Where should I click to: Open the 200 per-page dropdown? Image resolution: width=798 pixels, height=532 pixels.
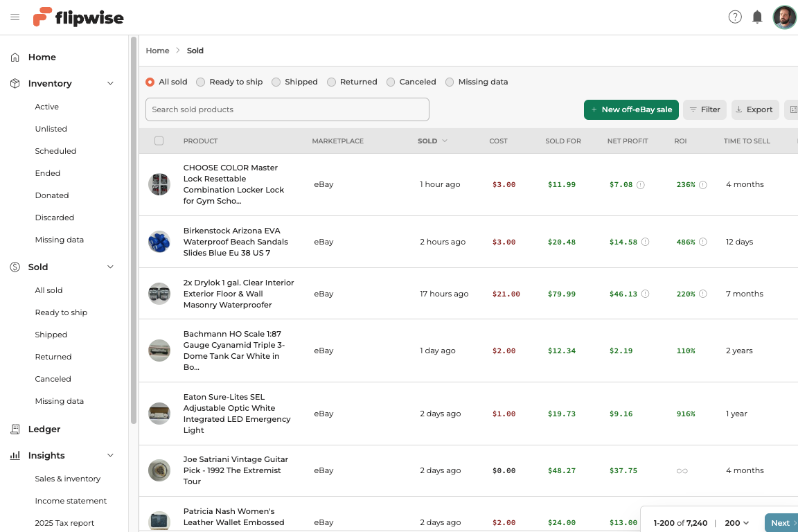point(737,523)
